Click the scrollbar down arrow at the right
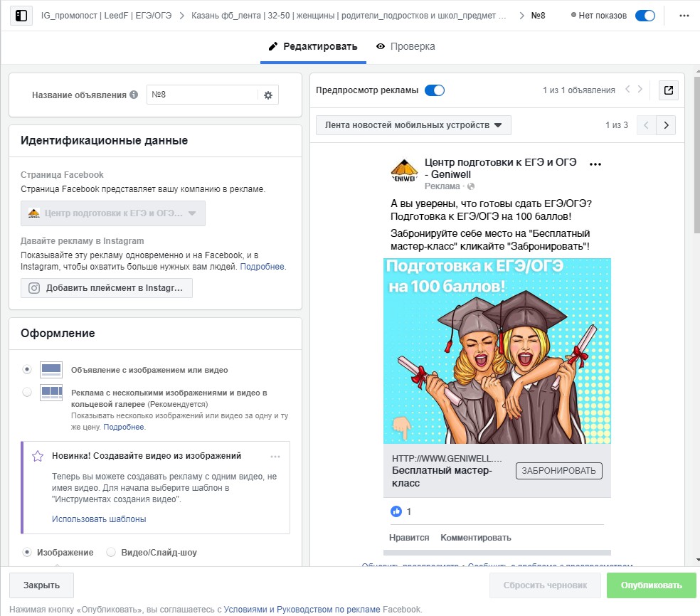700x616 pixels. coord(697,560)
